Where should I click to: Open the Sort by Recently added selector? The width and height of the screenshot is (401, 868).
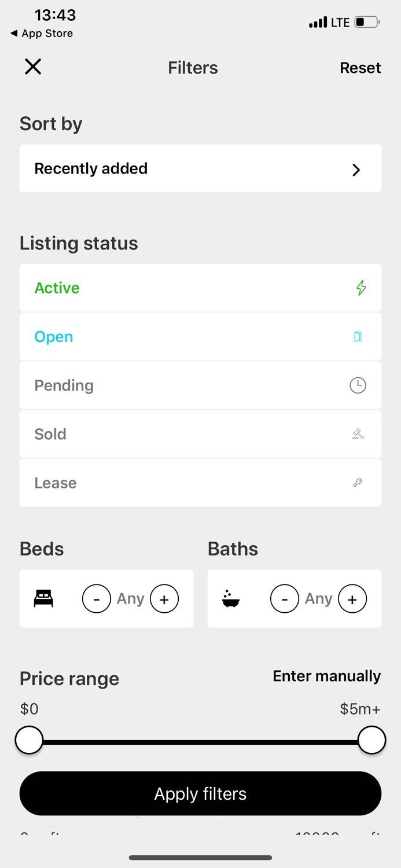pyautogui.click(x=200, y=168)
